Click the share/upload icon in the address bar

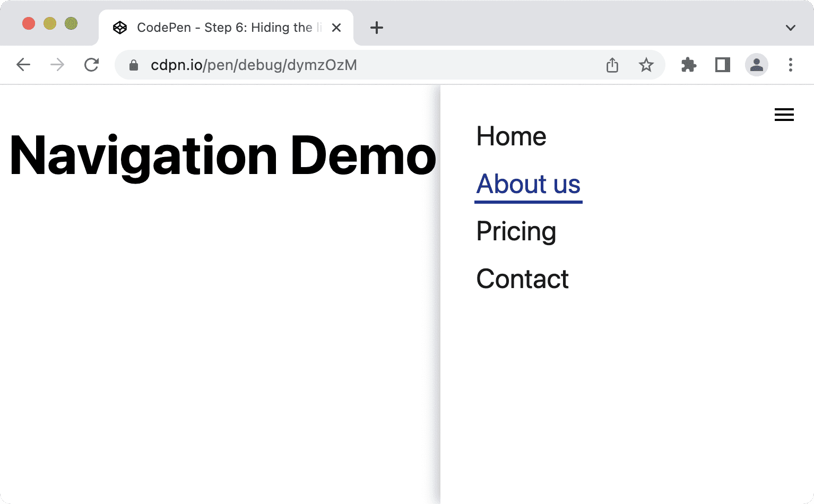[x=612, y=65]
